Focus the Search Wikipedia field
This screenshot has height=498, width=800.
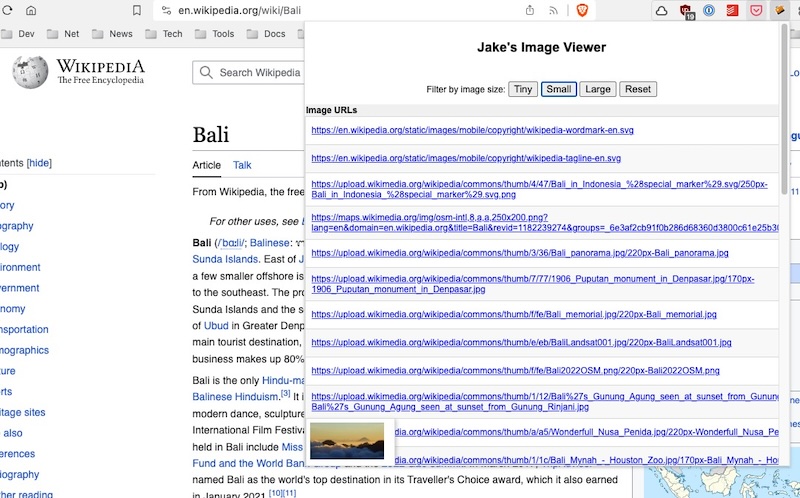(249, 72)
